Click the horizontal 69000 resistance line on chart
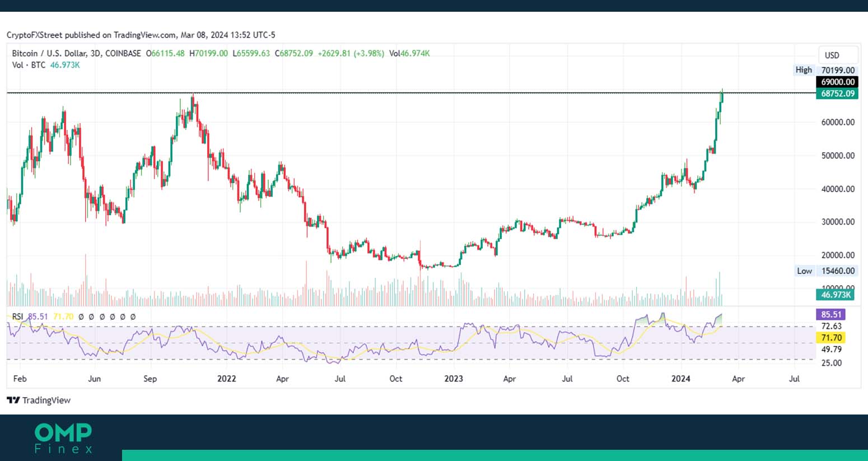The image size is (868, 461). pos(410,92)
